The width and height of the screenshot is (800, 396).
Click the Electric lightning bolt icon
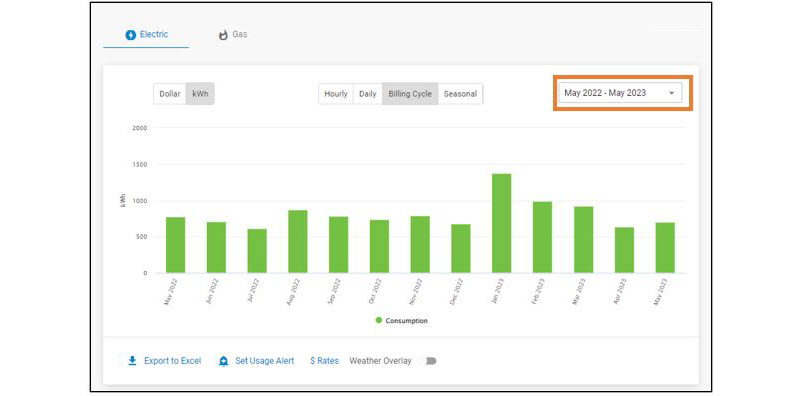pyautogui.click(x=131, y=35)
